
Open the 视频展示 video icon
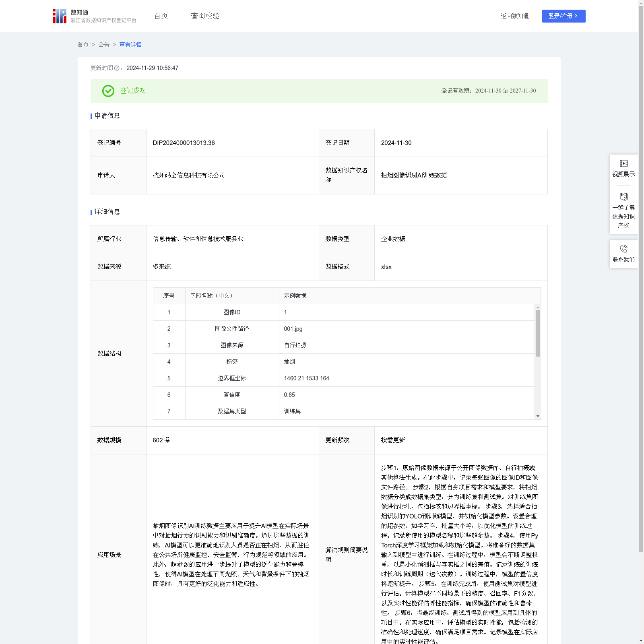point(623,163)
